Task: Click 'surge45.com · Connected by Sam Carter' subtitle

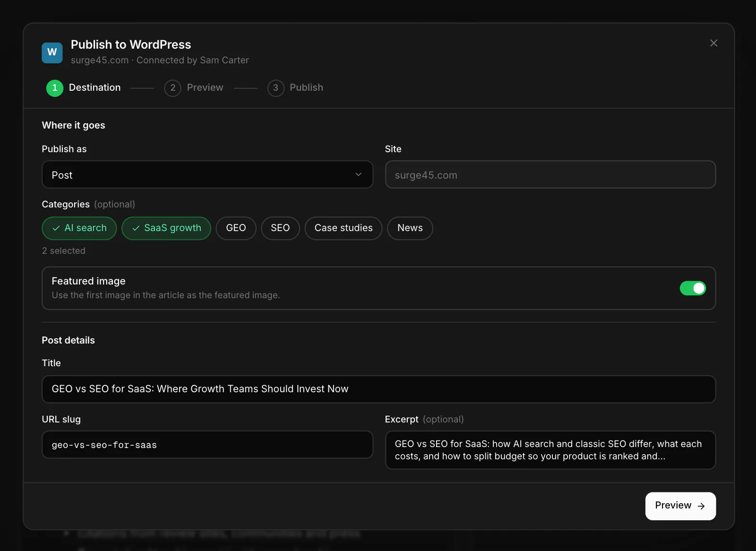Action: coord(160,60)
